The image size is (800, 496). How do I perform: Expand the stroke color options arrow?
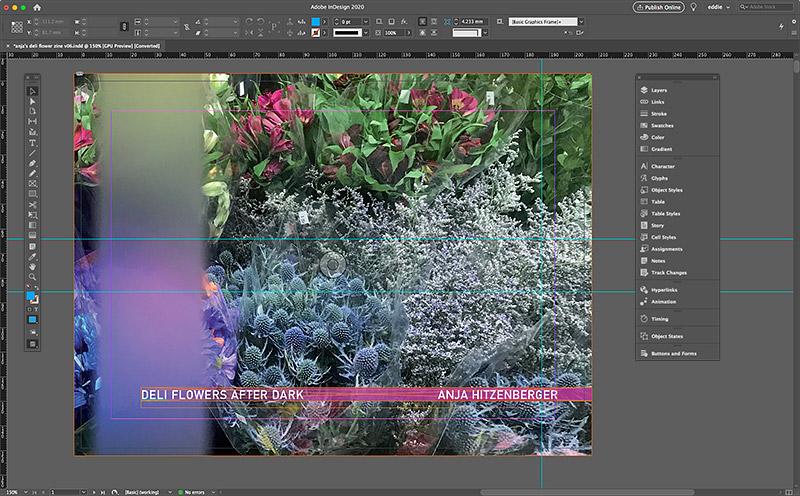tap(325, 33)
